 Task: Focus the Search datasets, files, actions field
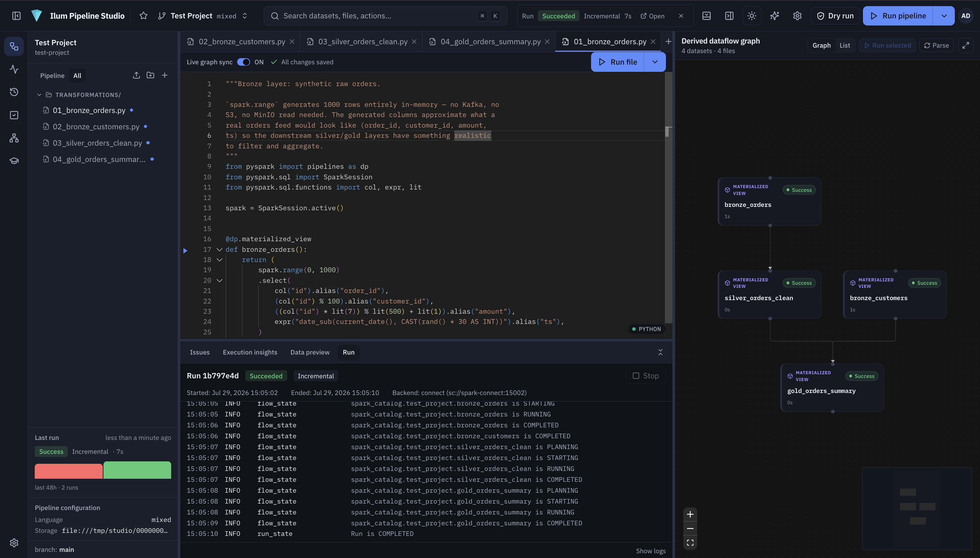385,16
